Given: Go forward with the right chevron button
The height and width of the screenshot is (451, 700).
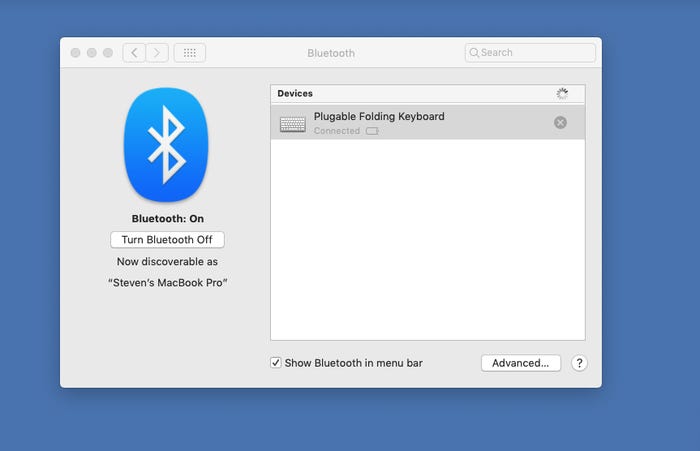Looking at the screenshot, I should 157,53.
